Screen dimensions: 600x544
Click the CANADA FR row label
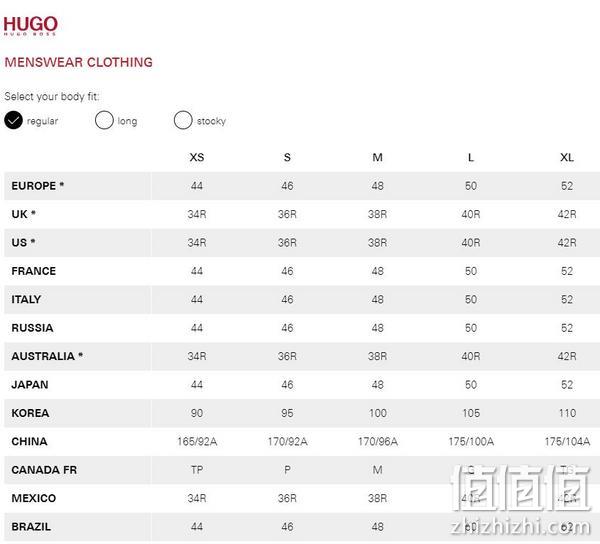(x=44, y=470)
